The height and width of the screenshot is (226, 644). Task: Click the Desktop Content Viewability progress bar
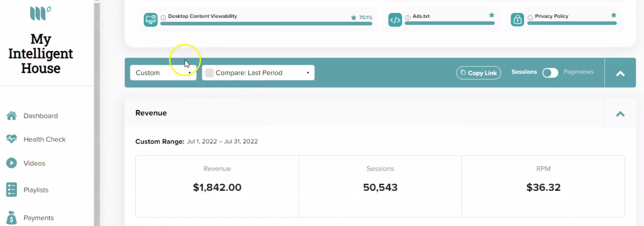(x=266, y=23)
